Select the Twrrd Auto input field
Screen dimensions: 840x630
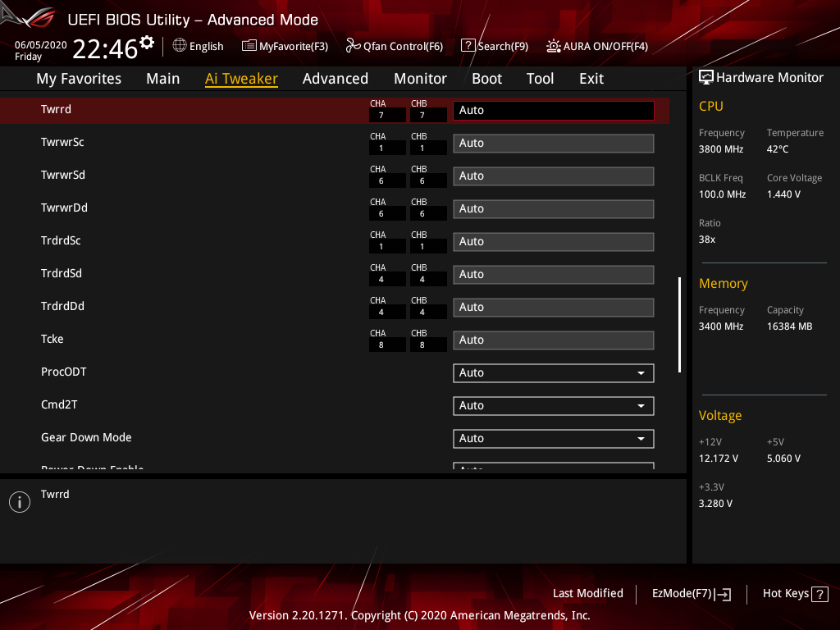[554, 111]
